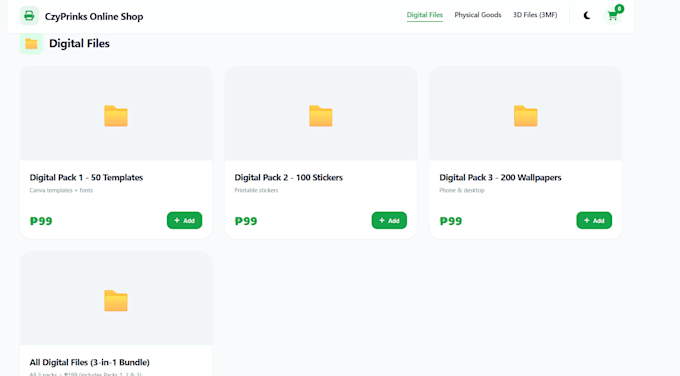This screenshot has width=680, height=376.
Task: Open Digital Pack 1 folder thumbnail
Action: pyautogui.click(x=116, y=116)
